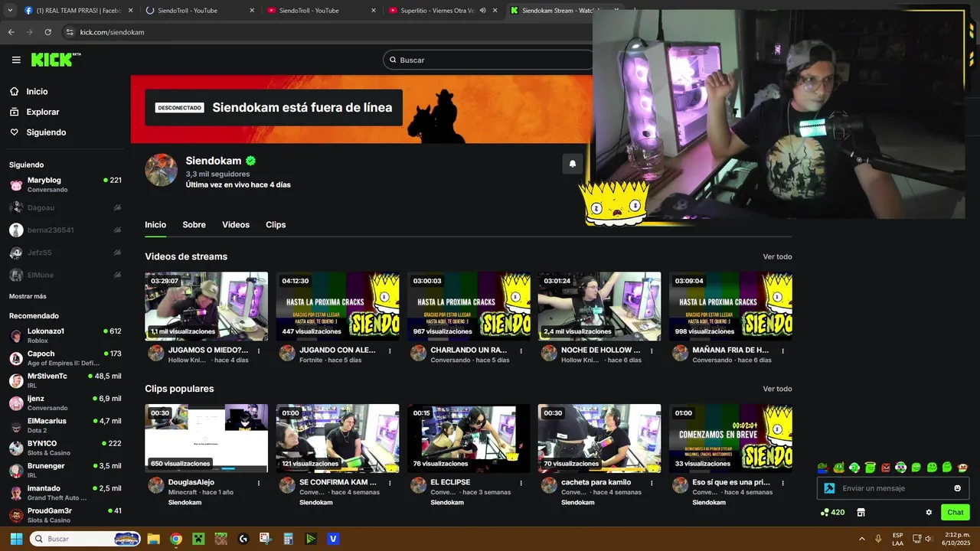
Task: Open options menu for NOCHE DE HOLLOW video
Action: pos(652,351)
